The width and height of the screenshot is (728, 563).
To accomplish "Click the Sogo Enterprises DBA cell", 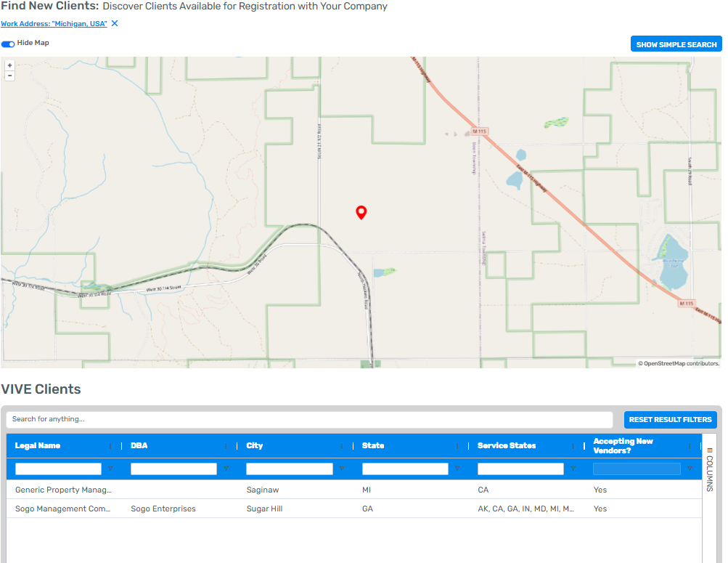I will 163,509.
